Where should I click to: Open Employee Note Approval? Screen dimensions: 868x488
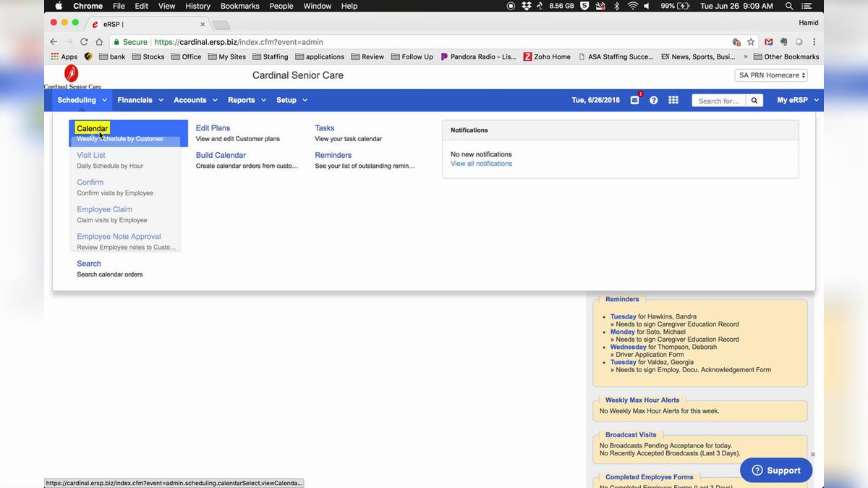click(x=119, y=237)
